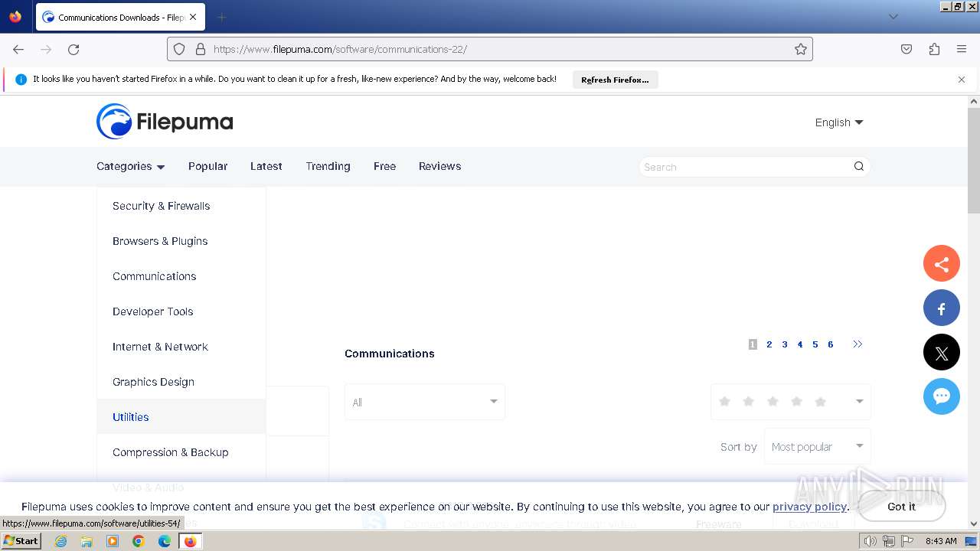
Task: Open the star rating filter dropdown
Action: [x=791, y=402]
